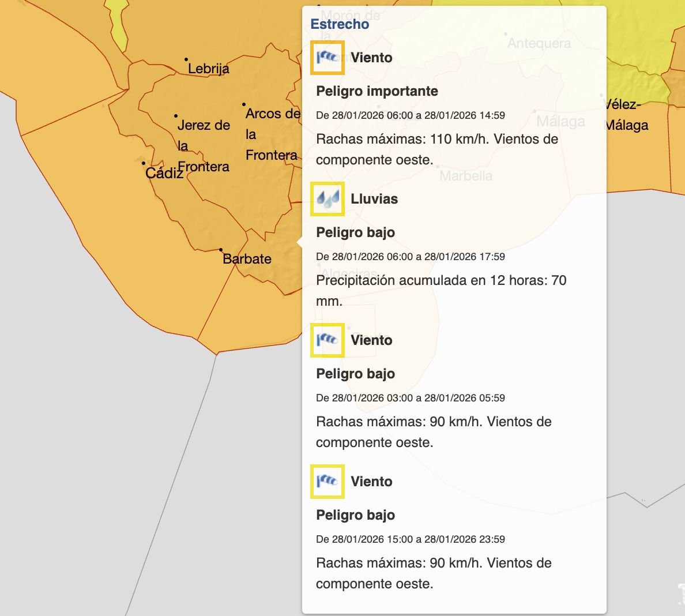The width and height of the screenshot is (685, 616).
Task: Click the Cádiz map label text
Action: point(164,173)
